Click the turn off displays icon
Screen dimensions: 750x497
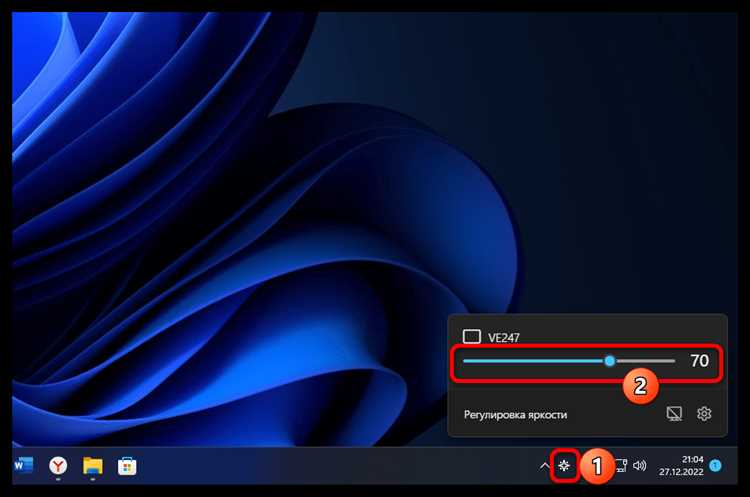tap(674, 413)
